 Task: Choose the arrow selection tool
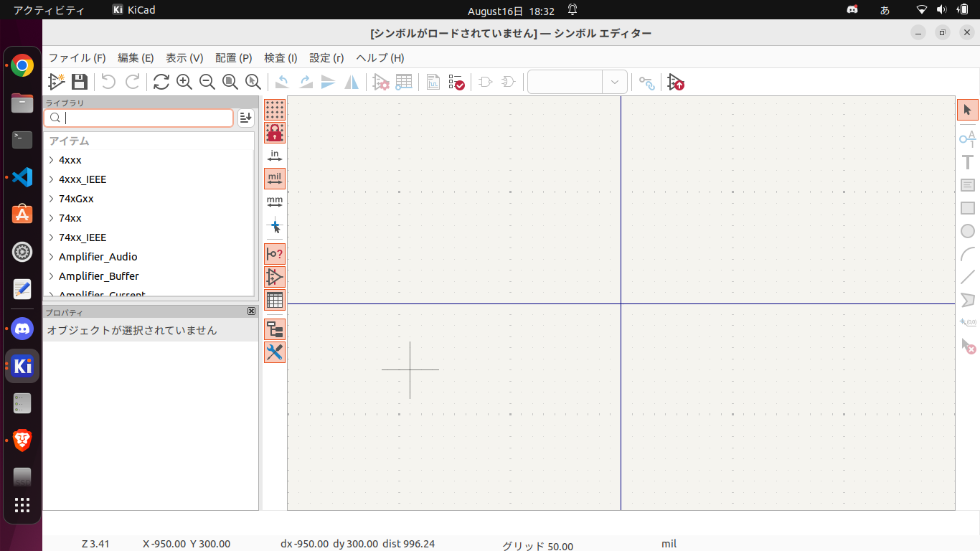coord(968,110)
